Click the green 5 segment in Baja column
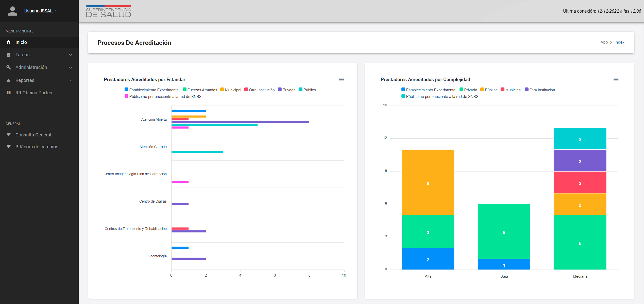The image size is (644, 304). [x=504, y=231]
